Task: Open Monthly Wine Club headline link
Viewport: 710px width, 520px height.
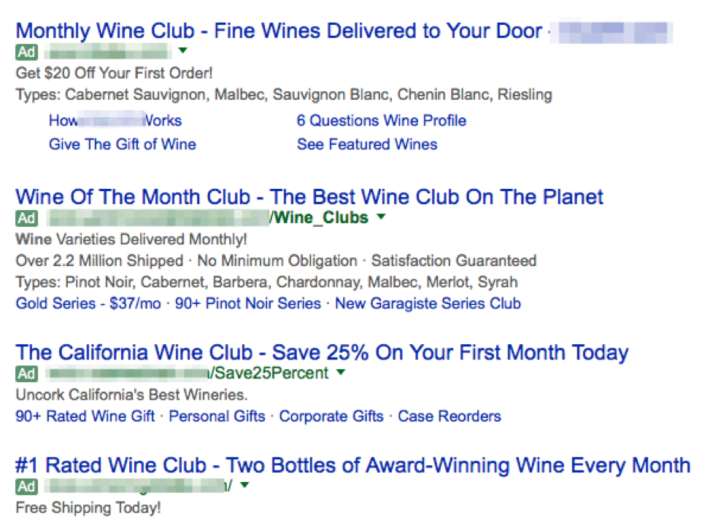Action: (x=279, y=31)
